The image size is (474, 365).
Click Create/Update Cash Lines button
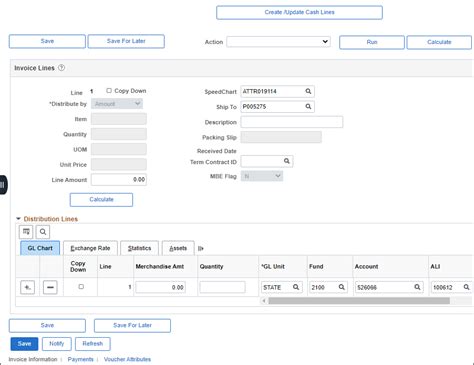299,12
